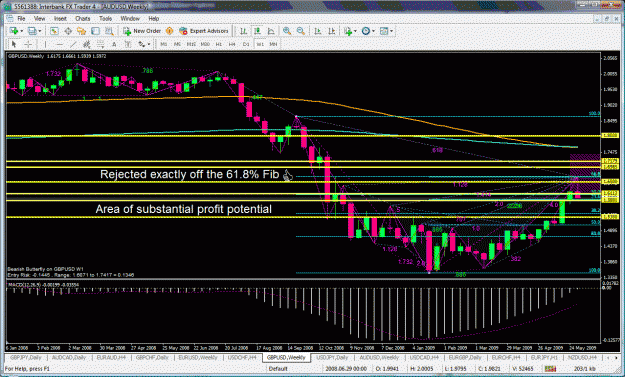Set timeframe to M15
Screen dimensions: 625x377
point(191,44)
